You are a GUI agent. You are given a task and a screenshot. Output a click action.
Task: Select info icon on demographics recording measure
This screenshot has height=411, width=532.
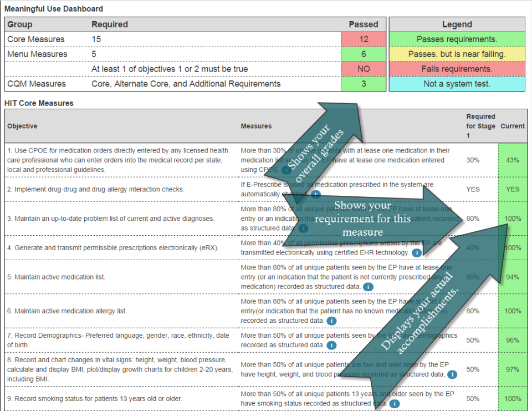[x=331, y=346]
